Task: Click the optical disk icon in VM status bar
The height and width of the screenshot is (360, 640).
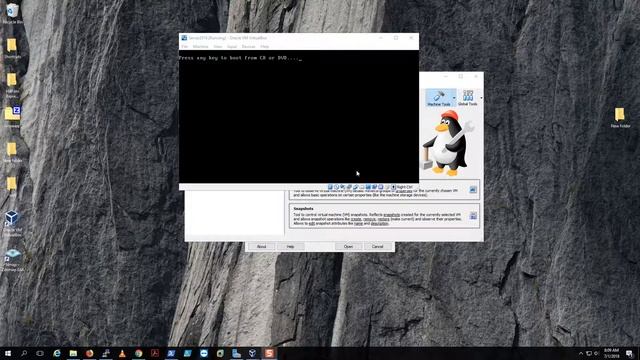Action: coord(336,187)
